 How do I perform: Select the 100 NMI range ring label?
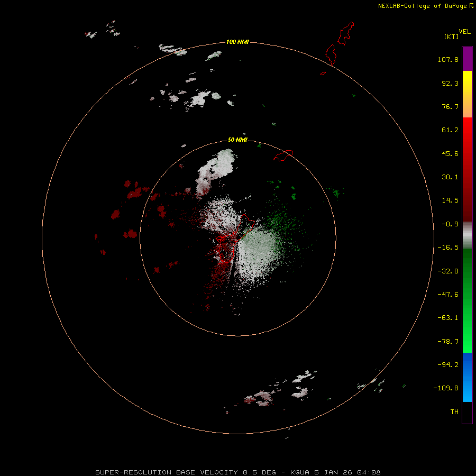pyautogui.click(x=237, y=42)
